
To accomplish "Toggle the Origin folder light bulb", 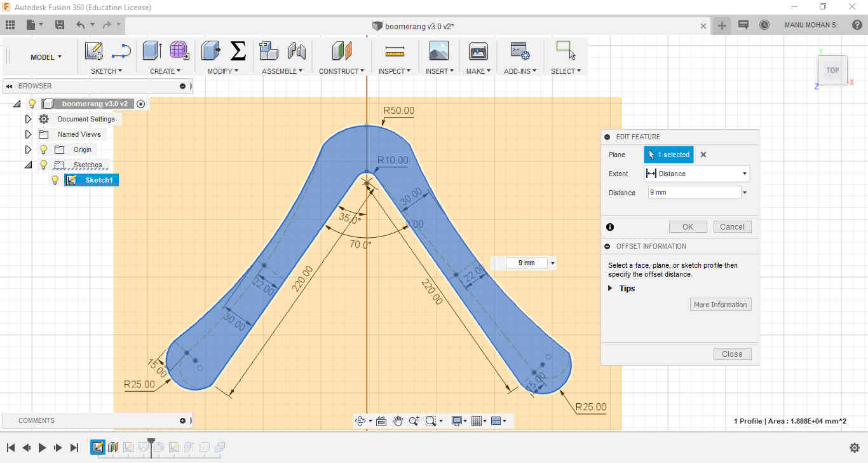I will tap(43, 149).
